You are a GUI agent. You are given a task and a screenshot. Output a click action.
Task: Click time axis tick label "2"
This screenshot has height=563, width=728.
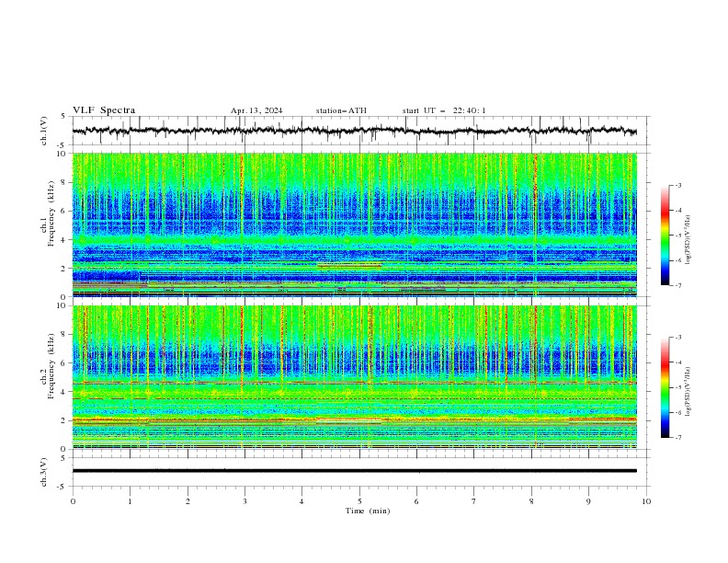click(x=188, y=501)
